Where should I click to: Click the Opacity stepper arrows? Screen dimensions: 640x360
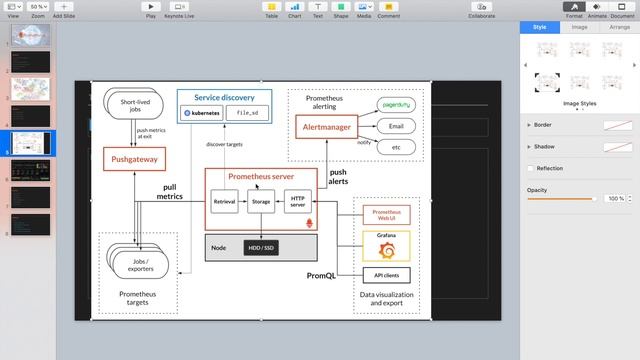(630, 198)
